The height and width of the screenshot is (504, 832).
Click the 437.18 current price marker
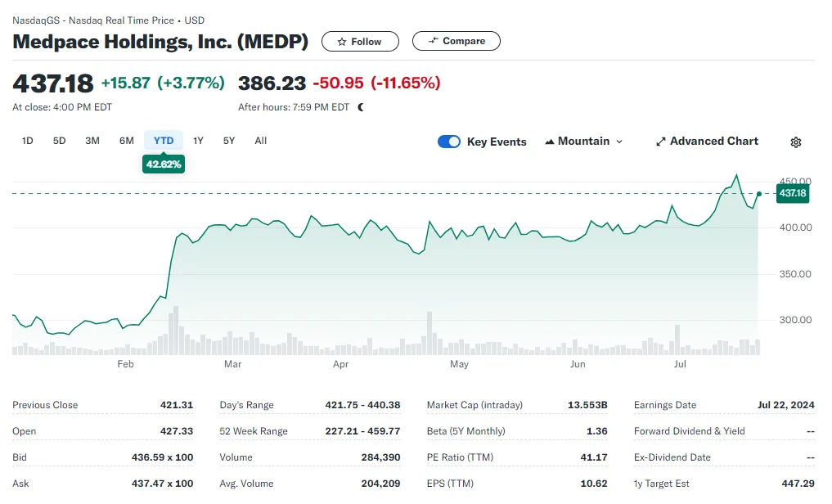point(792,194)
